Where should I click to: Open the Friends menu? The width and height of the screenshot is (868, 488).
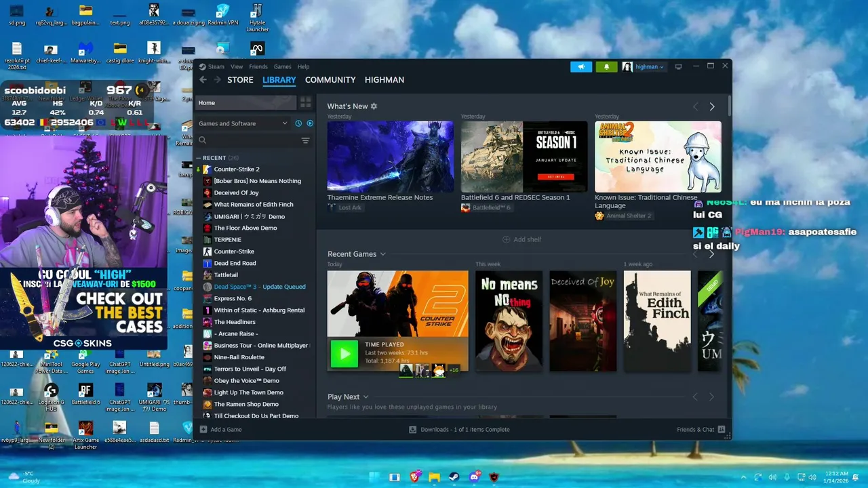258,66
